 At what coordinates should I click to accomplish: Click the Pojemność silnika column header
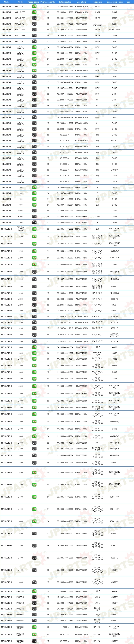click(x=48, y=2)
